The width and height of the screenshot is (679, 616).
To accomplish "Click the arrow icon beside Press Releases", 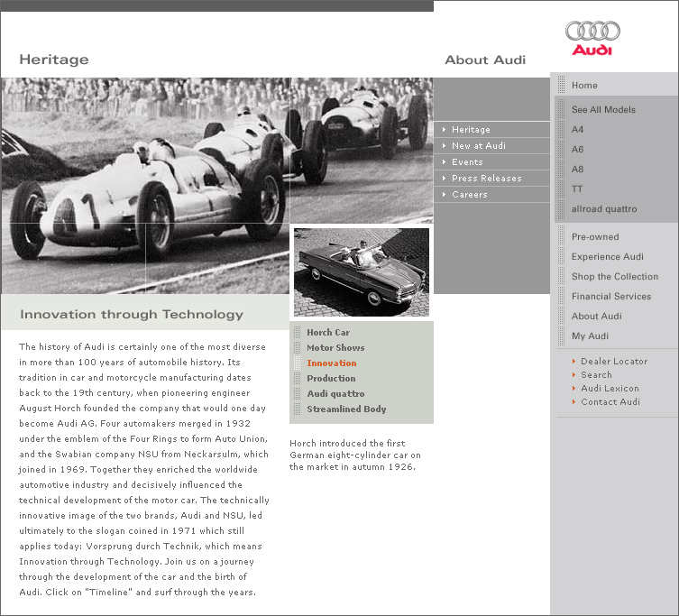I will tap(444, 178).
